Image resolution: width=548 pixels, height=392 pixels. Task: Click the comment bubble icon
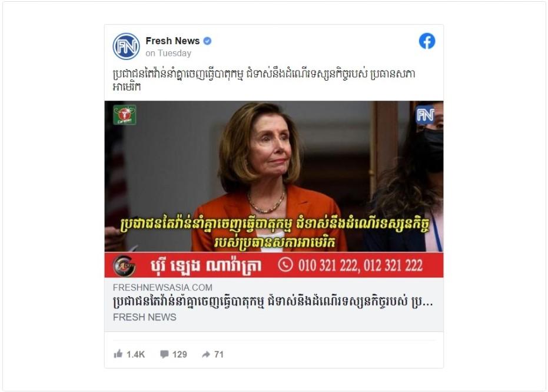[164, 354]
